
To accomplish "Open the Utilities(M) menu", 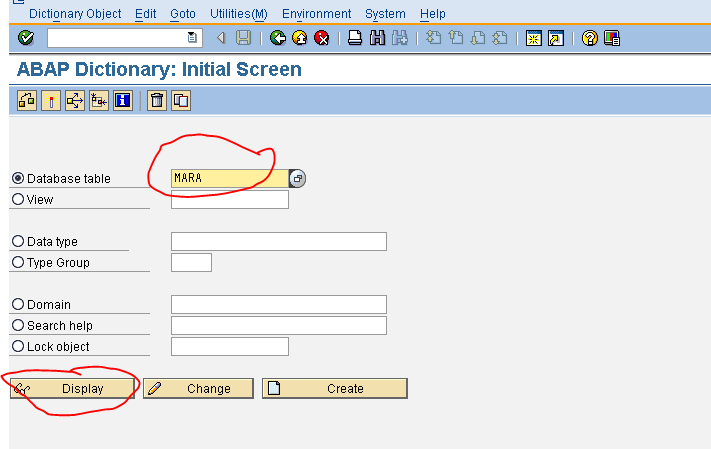I will (239, 14).
